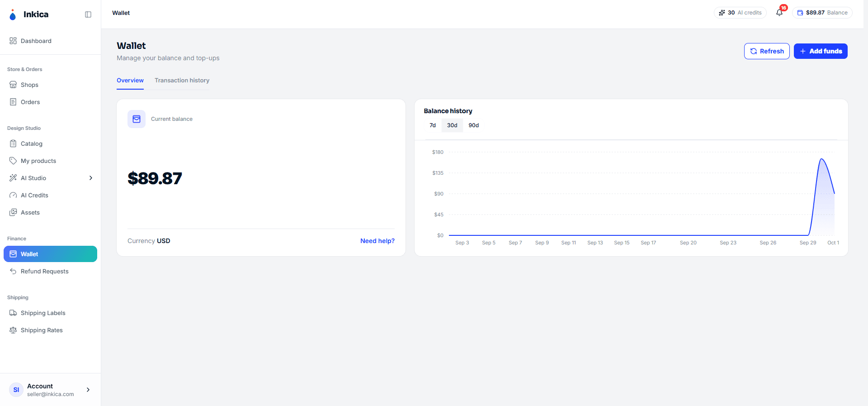Click the Balance history heading
868x406 pixels.
point(448,111)
